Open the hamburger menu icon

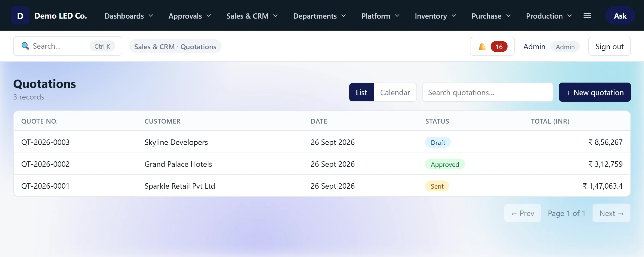pos(587,16)
